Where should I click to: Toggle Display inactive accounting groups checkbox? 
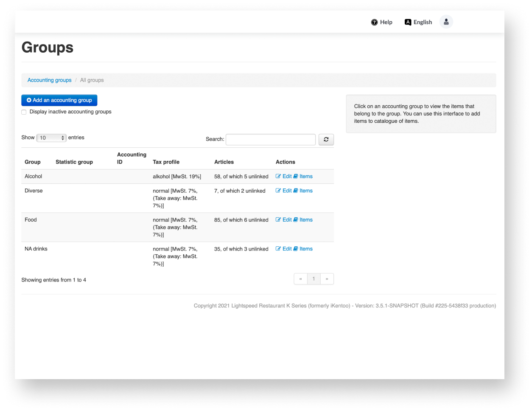click(x=24, y=112)
